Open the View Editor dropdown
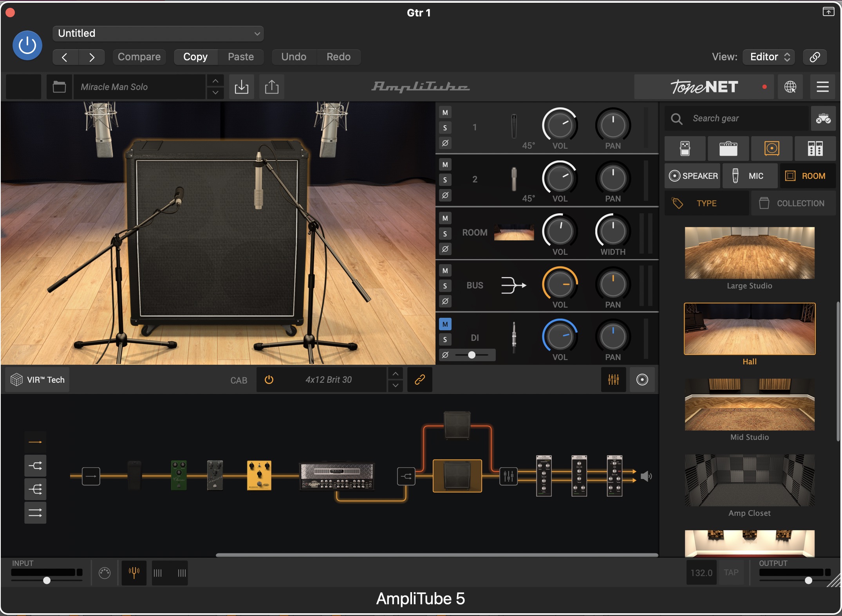Image resolution: width=842 pixels, height=616 pixels. 769,57
